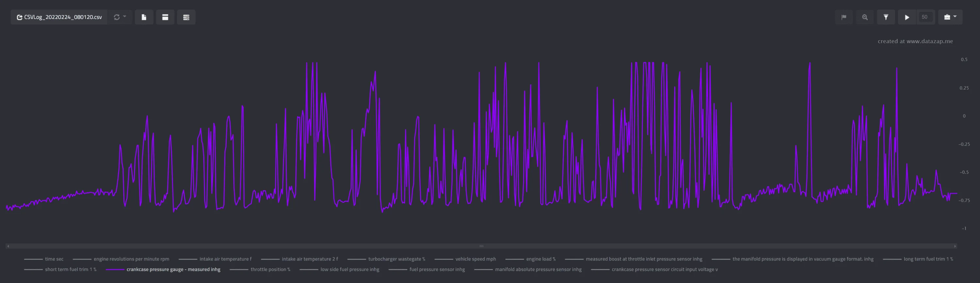
Task: Toggle crankcase pressure gauge measured series
Action: (173, 269)
